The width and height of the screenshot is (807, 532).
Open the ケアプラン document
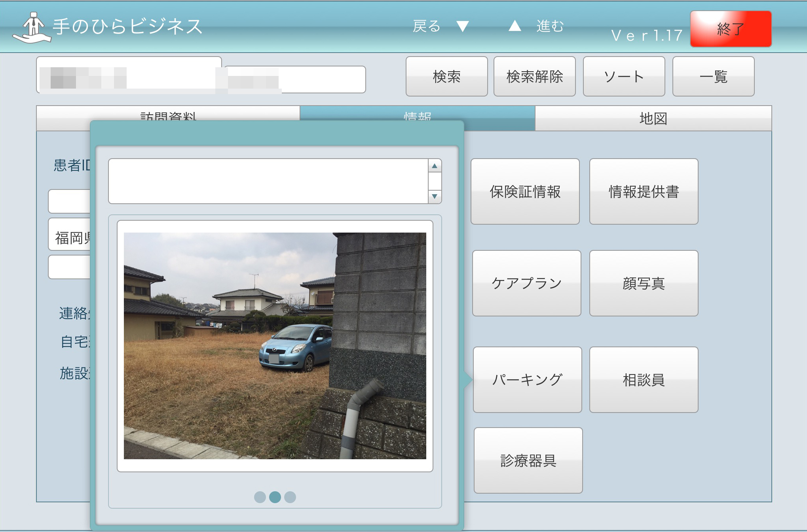click(x=526, y=283)
